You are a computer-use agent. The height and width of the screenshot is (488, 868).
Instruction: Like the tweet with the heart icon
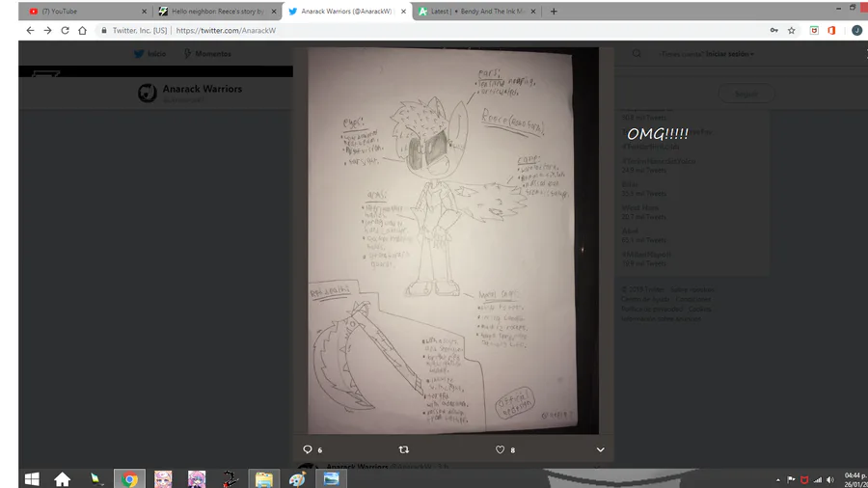pyautogui.click(x=500, y=449)
